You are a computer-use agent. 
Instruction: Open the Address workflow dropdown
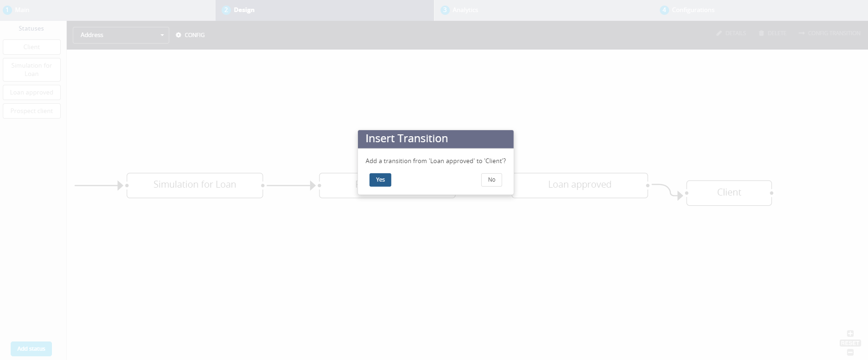[121, 35]
